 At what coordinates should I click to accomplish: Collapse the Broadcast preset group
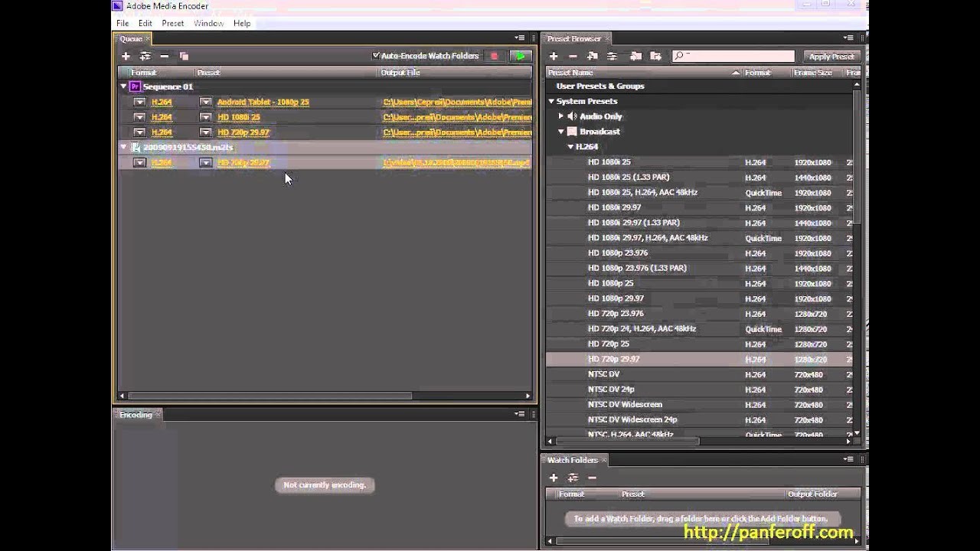tap(561, 132)
